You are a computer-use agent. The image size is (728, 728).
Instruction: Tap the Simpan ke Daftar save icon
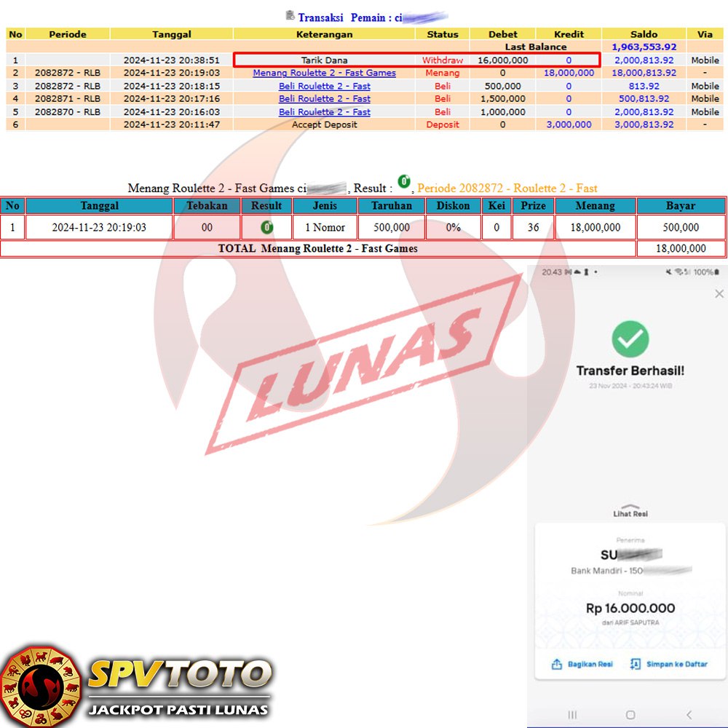(636, 664)
